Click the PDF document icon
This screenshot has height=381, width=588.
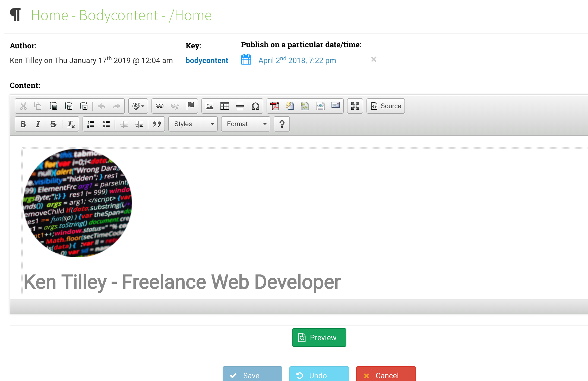click(275, 106)
